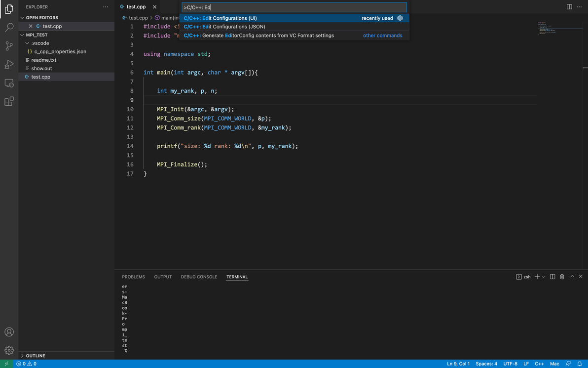Open errors and warnings count in status bar

(26, 364)
